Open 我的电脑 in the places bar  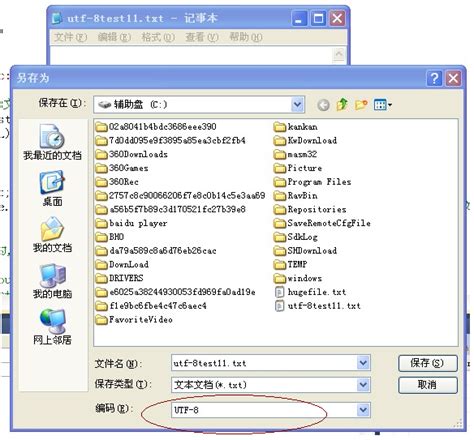coord(52,281)
